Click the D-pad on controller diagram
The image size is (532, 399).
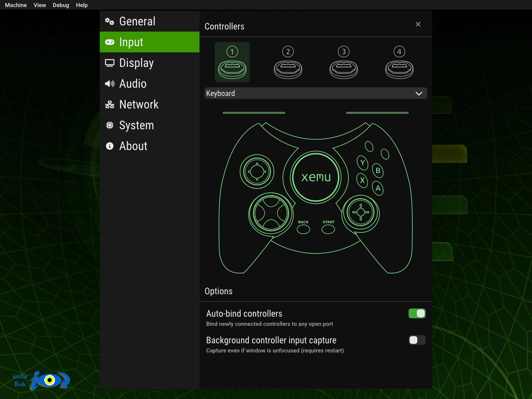click(x=271, y=214)
